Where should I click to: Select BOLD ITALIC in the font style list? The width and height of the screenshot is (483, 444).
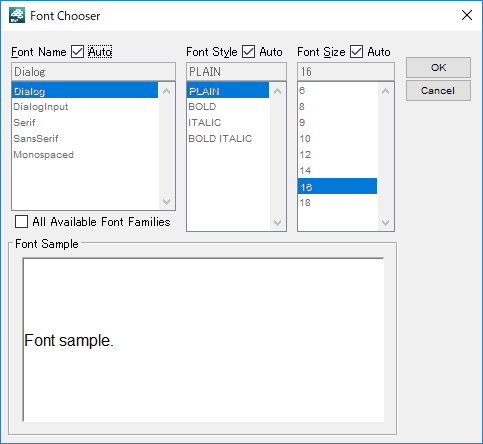pos(228,139)
